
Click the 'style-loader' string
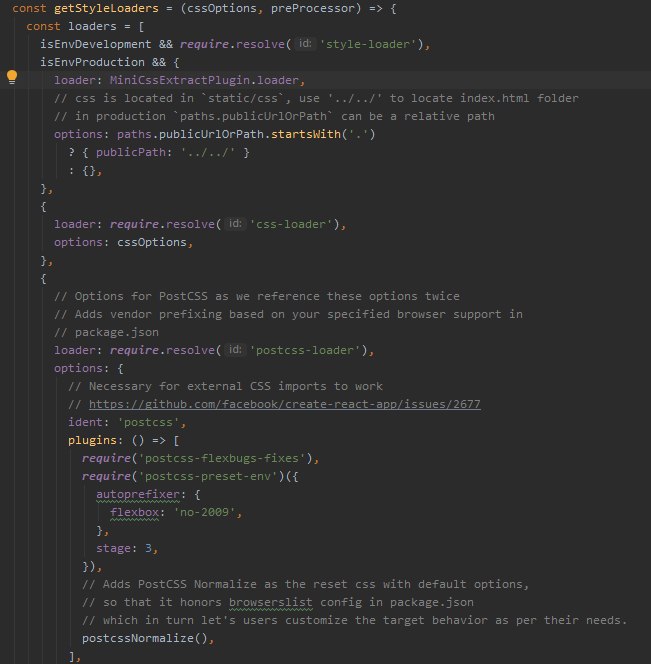368,44
